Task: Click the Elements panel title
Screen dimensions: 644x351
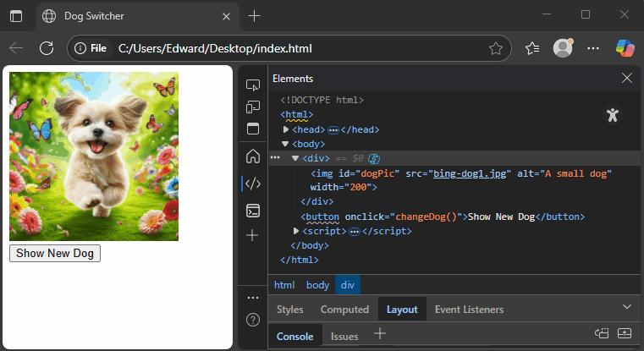Action: (293, 79)
